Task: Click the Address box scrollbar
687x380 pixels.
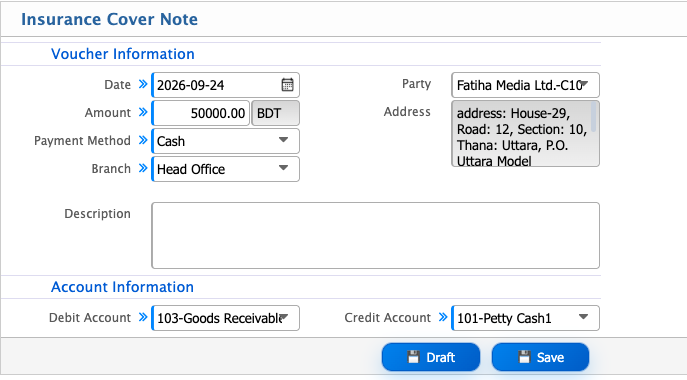Action: 594,117
